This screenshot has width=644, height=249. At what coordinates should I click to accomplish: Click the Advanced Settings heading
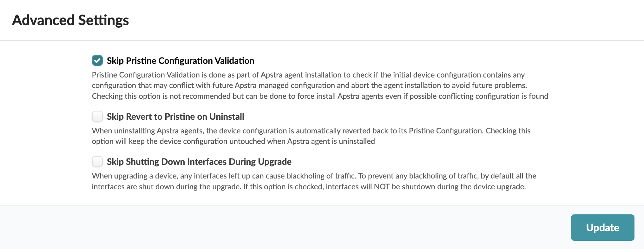(x=70, y=20)
